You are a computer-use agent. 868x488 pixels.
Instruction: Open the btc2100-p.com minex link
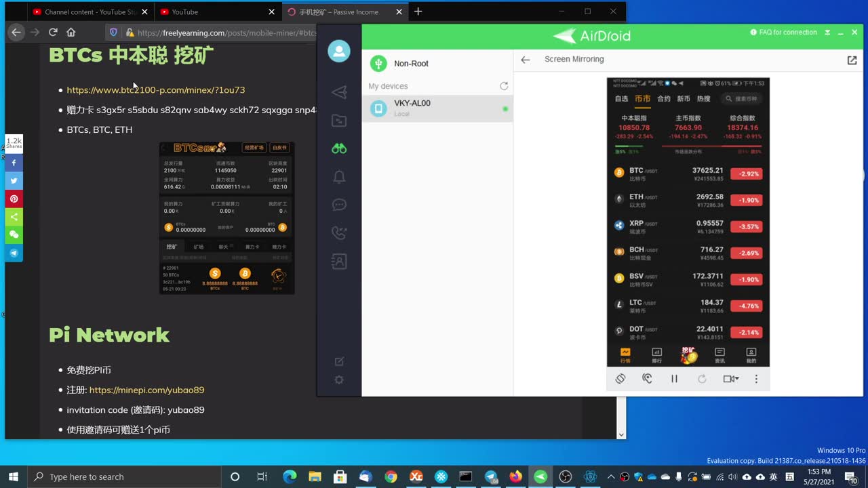[155, 89]
